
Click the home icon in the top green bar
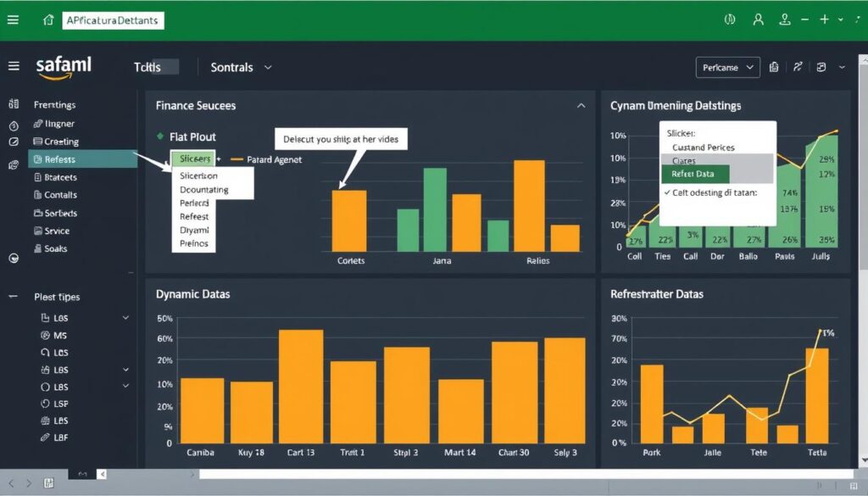pyautogui.click(x=47, y=19)
